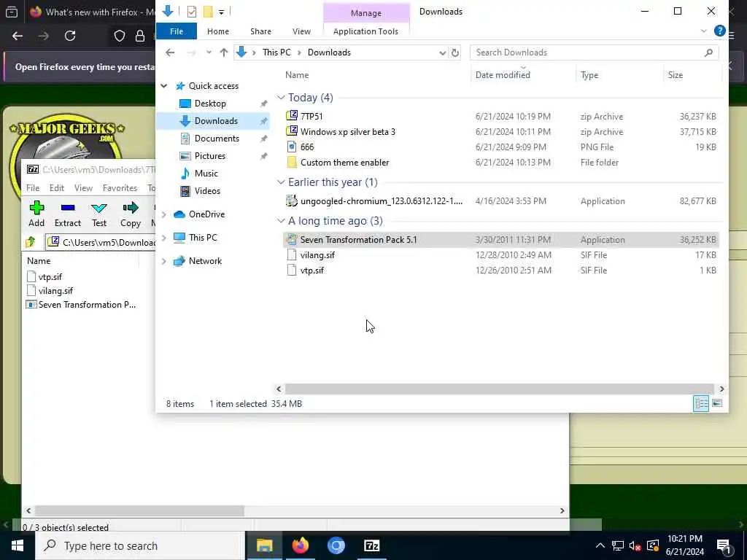
Task: Click the Copy button in 7-Zip
Action: click(130, 214)
